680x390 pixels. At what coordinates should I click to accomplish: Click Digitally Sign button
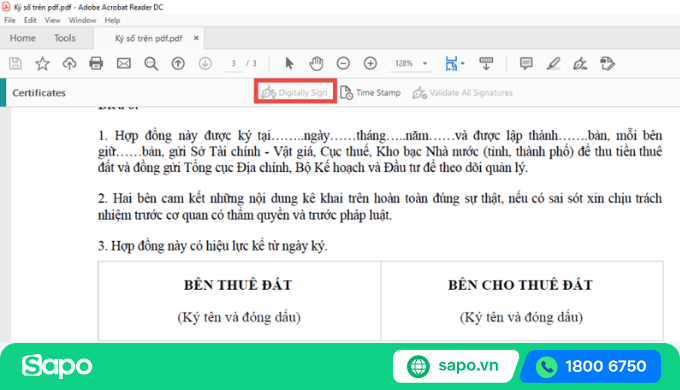pyautogui.click(x=295, y=92)
